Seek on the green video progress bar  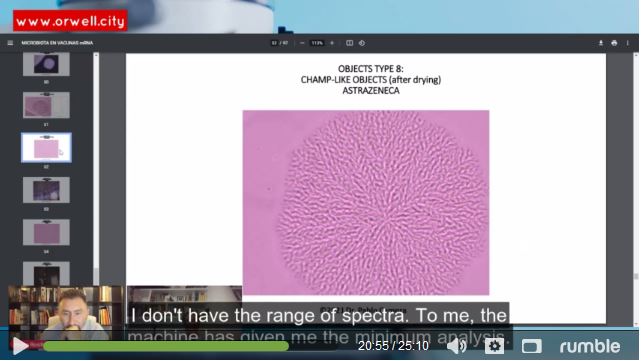click(166, 346)
